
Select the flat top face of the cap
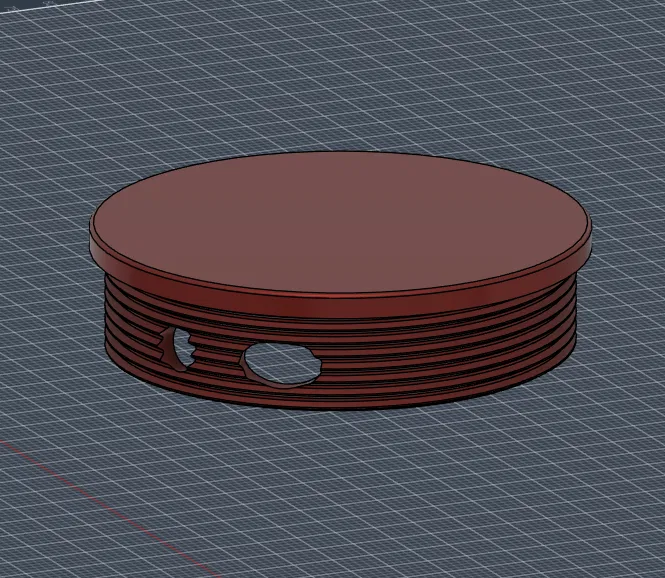pos(341,223)
